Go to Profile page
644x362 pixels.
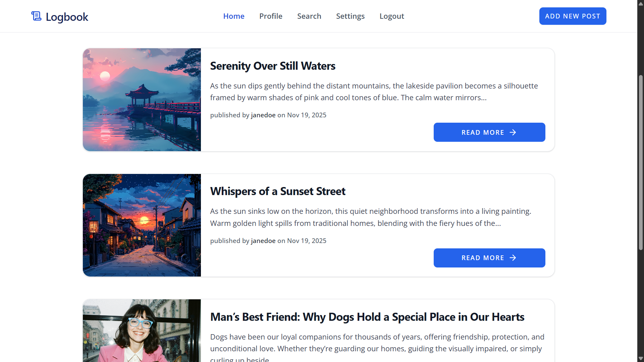point(271,16)
